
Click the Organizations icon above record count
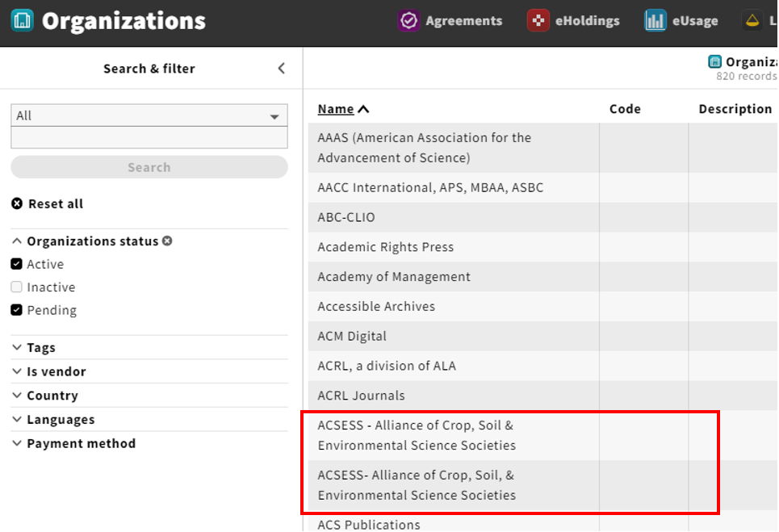click(715, 61)
